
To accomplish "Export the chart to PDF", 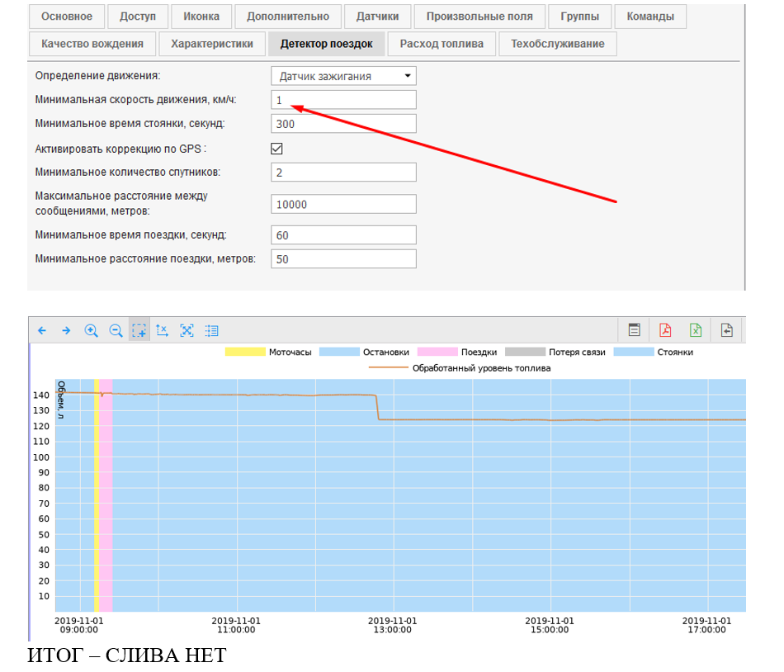I will (665, 330).
